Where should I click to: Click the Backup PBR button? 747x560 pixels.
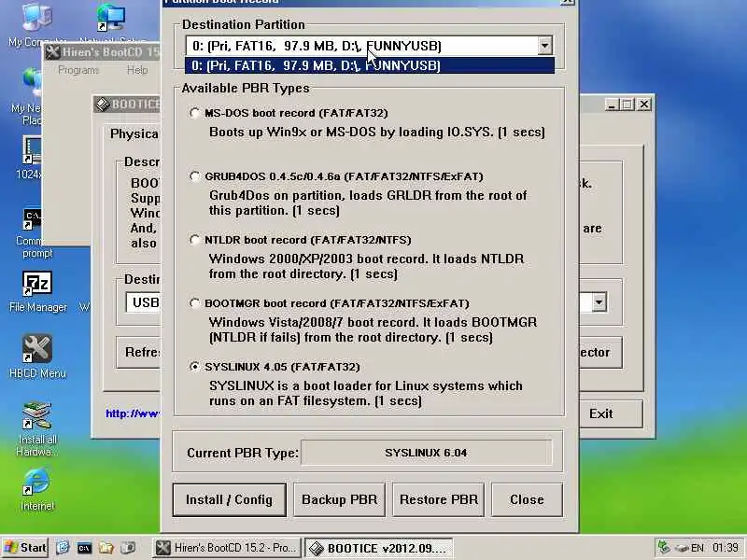click(339, 499)
